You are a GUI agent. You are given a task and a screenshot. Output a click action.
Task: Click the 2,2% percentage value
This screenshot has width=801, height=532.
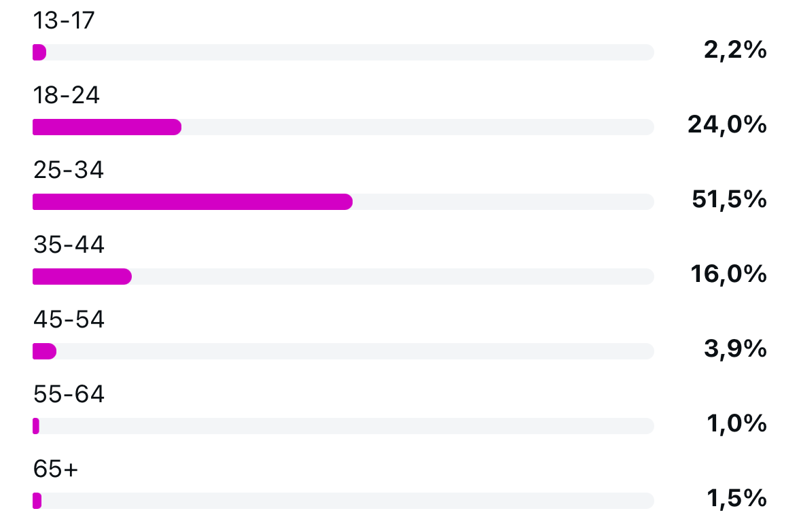click(736, 50)
